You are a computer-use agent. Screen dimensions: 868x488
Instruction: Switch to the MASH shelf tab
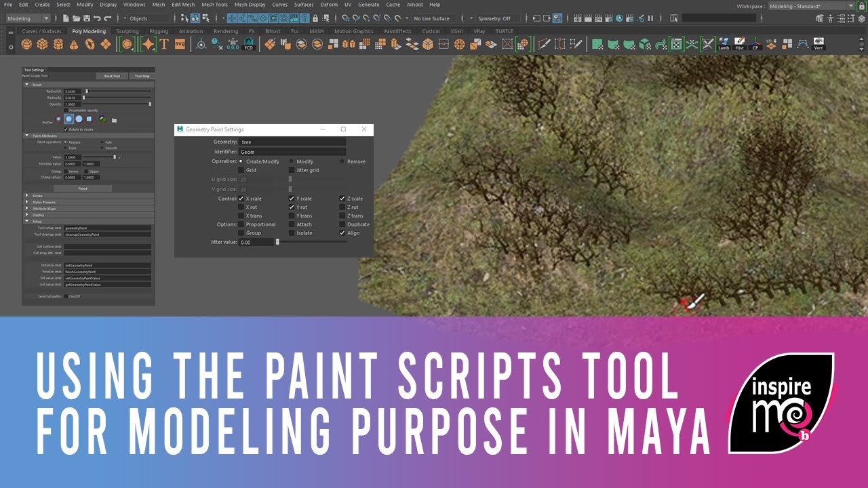[x=317, y=31]
